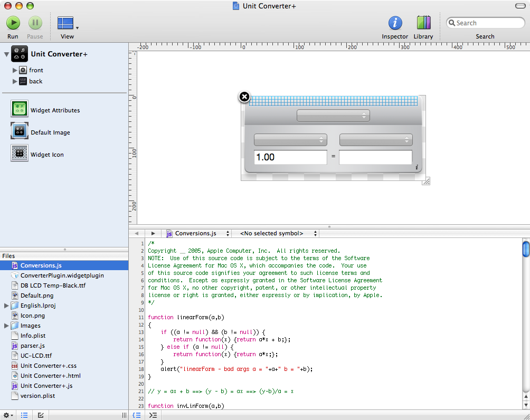
Task: Click the English.lproj folder icon
Action: tap(15, 306)
